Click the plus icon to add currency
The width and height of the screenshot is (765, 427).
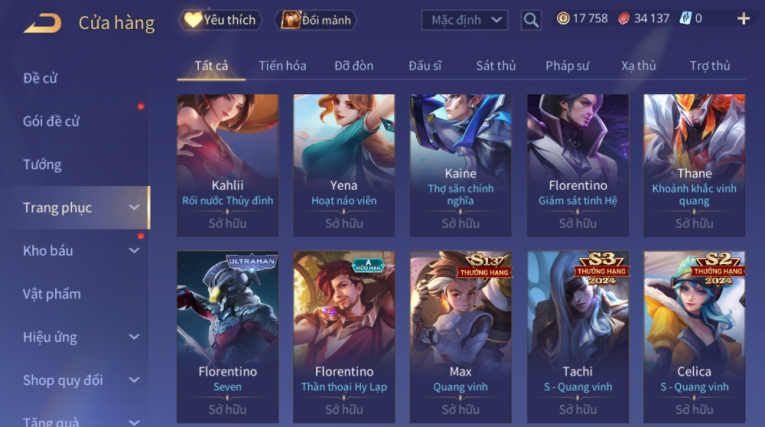tap(743, 19)
